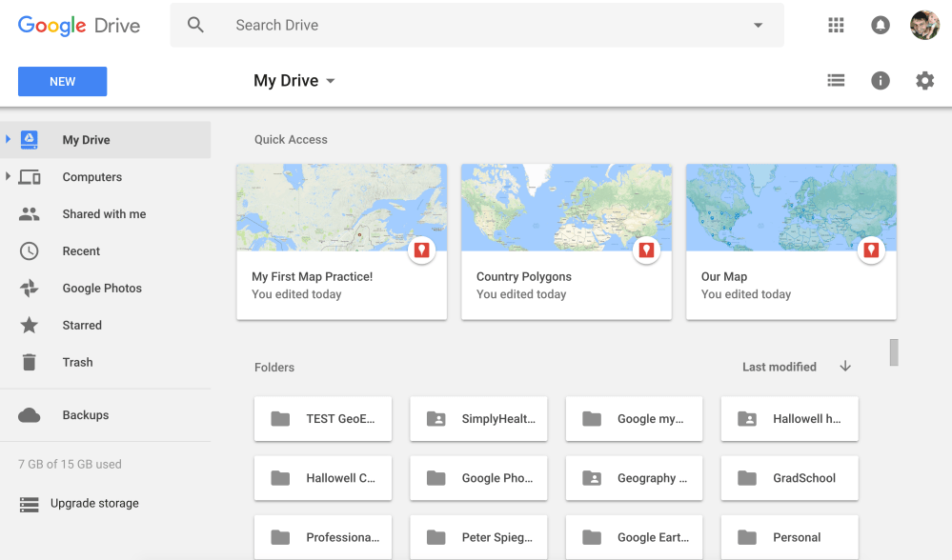
Task: Click the notifications bell icon
Action: (x=881, y=26)
